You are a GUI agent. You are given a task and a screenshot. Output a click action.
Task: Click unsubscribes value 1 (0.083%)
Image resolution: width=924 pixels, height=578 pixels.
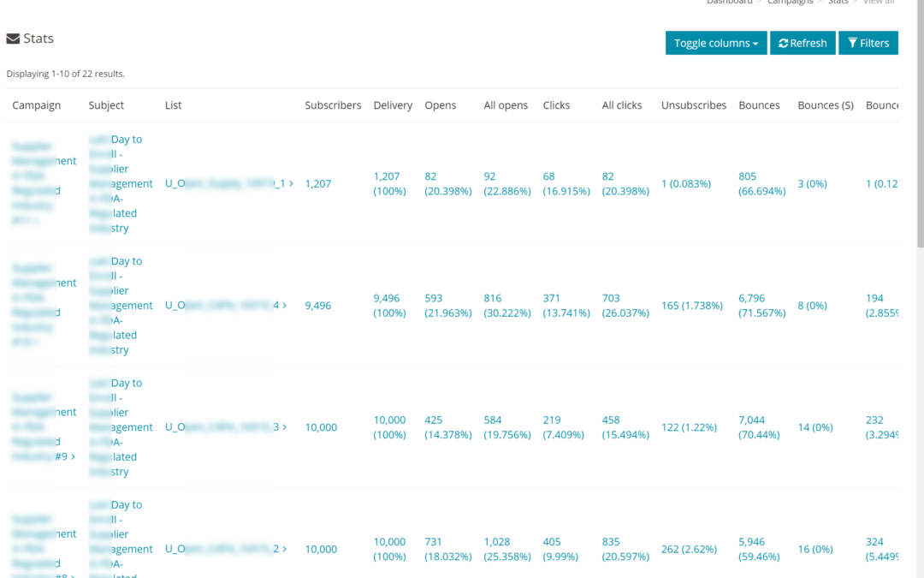[686, 183]
